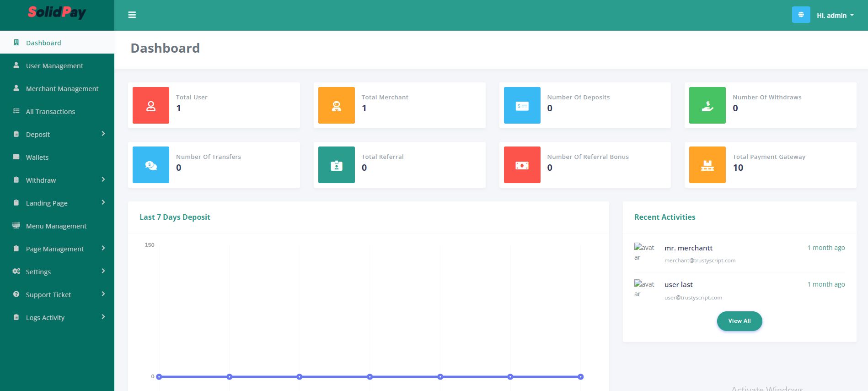Click the Total Payment Gateway value 10

(x=738, y=168)
